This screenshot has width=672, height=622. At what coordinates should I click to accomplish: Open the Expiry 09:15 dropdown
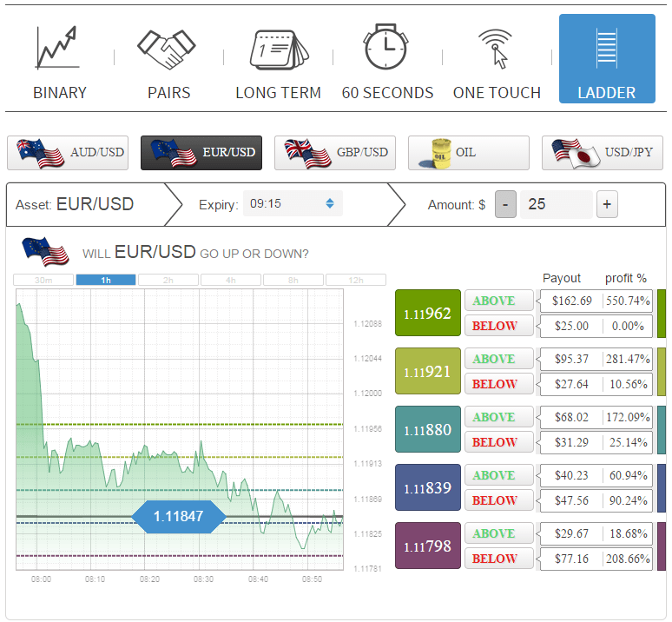(x=293, y=203)
